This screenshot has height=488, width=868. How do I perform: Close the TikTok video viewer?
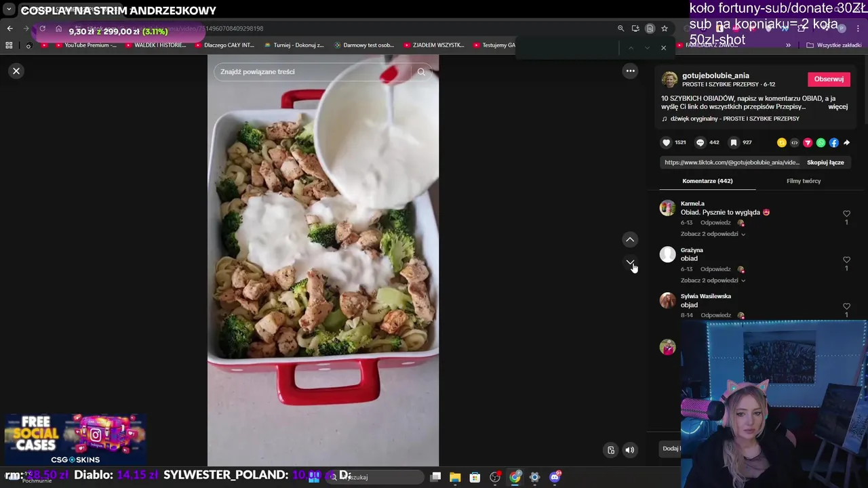pos(16,71)
